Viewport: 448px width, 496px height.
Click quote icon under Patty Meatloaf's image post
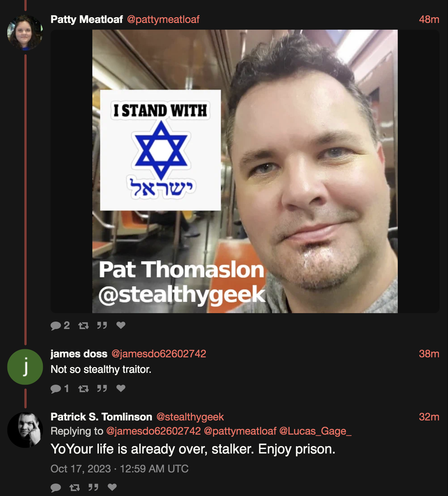pos(102,325)
